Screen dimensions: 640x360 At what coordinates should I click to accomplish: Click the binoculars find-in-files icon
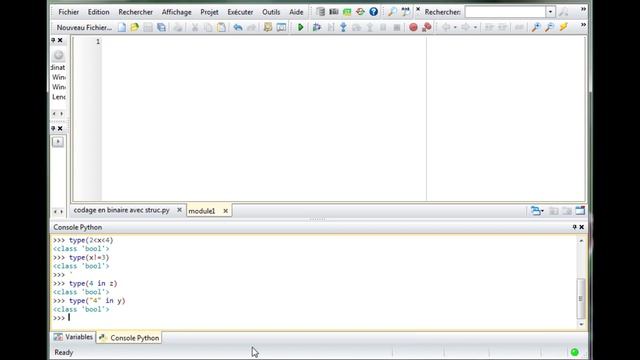click(405, 12)
